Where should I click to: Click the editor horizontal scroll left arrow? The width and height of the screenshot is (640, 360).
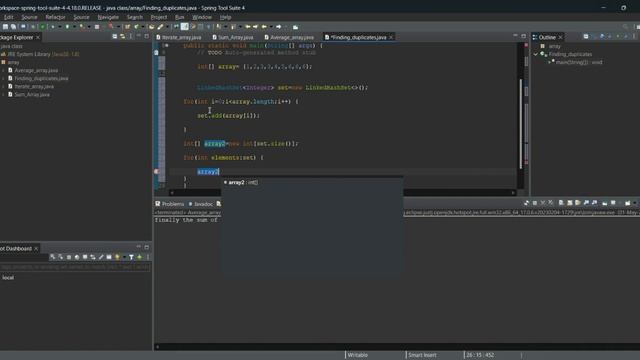(172, 192)
